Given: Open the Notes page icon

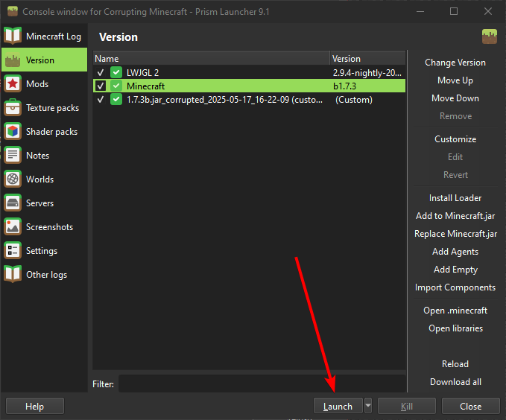Looking at the screenshot, I should click(x=13, y=155).
